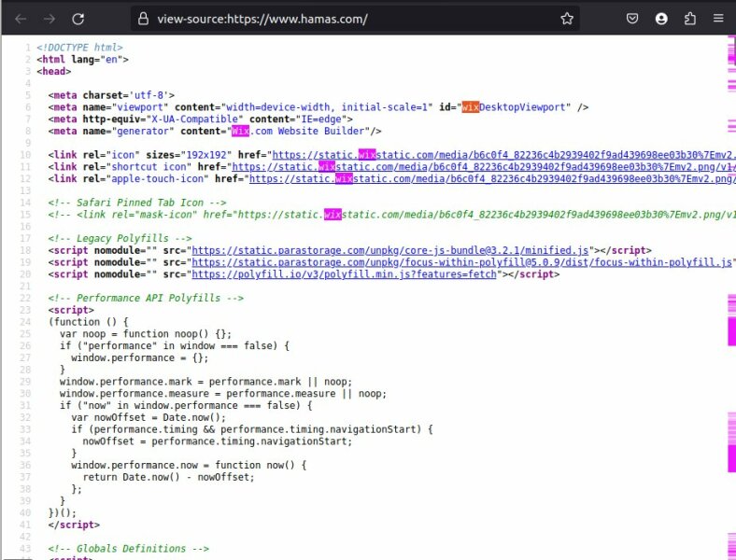Image resolution: width=736 pixels, height=560 pixels.
Task: Open the Extensions puzzle-piece icon
Action: pos(690,19)
